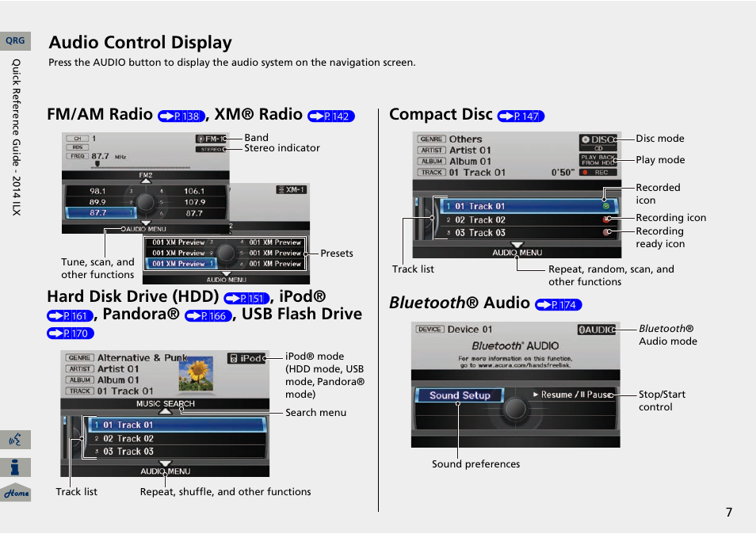Viewport: 756px width, 534px height.
Task: Select the 98.1 radio preset
Action: point(98,191)
